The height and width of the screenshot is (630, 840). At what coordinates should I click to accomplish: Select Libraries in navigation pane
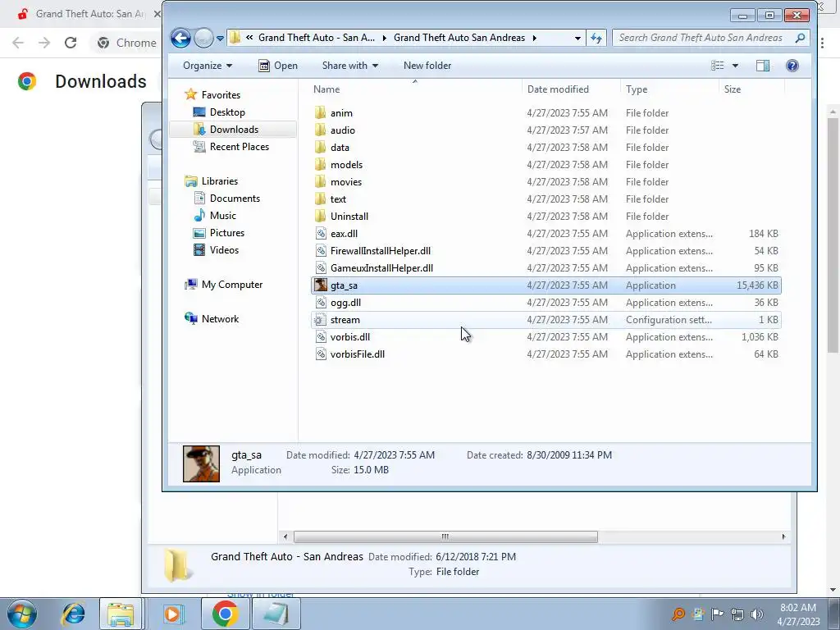[x=219, y=181]
